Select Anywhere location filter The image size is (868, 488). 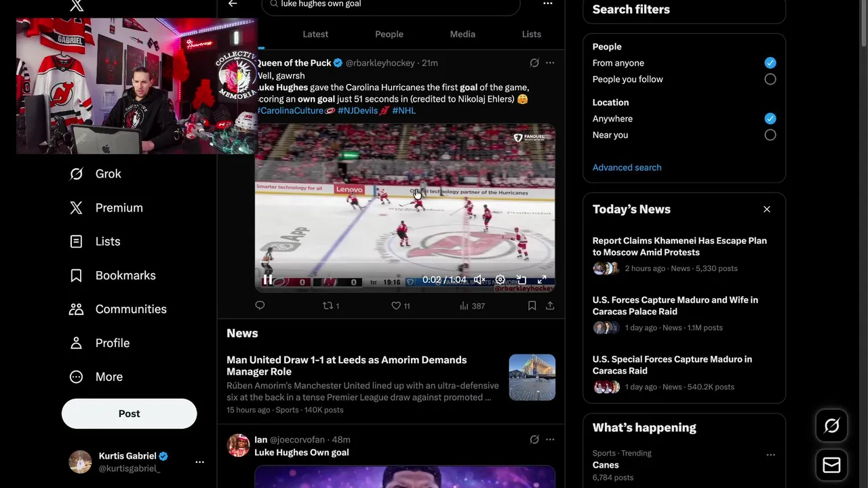(x=770, y=119)
